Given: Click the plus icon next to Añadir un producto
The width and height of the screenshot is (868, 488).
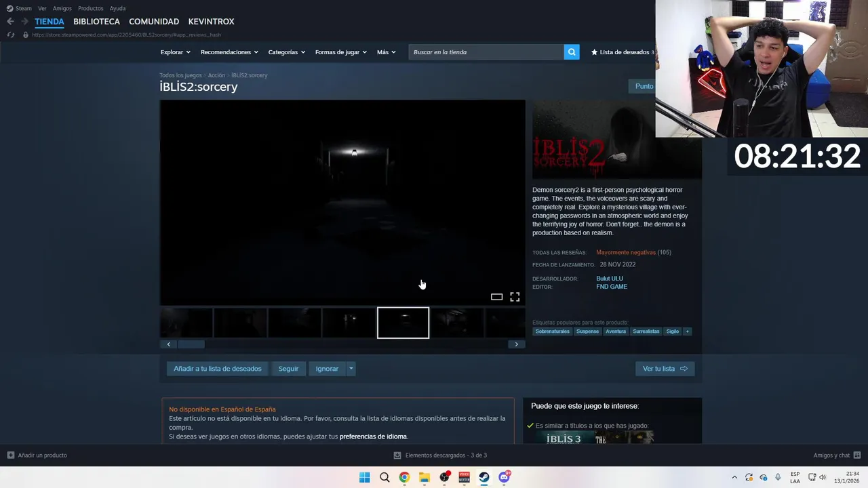Looking at the screenshot, I should coord(10,455).
